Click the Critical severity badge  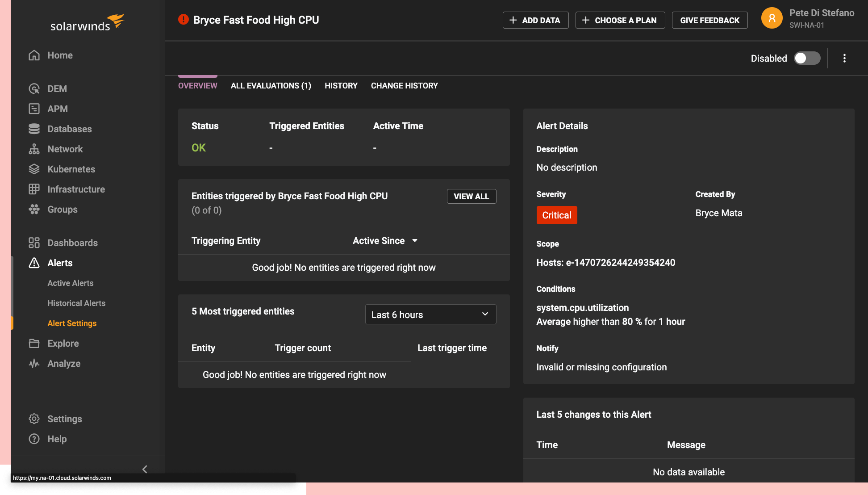coord(557,215)
